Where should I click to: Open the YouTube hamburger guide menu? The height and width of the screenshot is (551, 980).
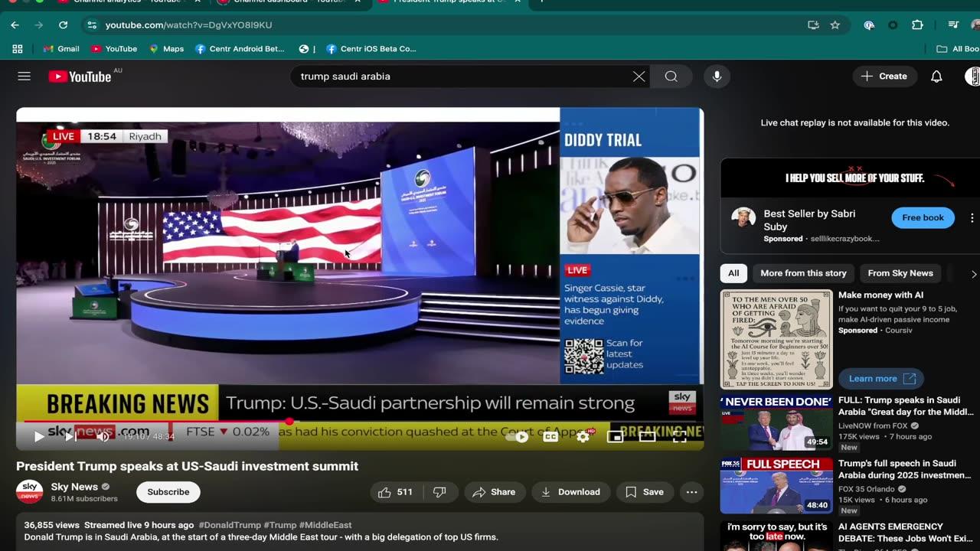[x=24, y=76]
